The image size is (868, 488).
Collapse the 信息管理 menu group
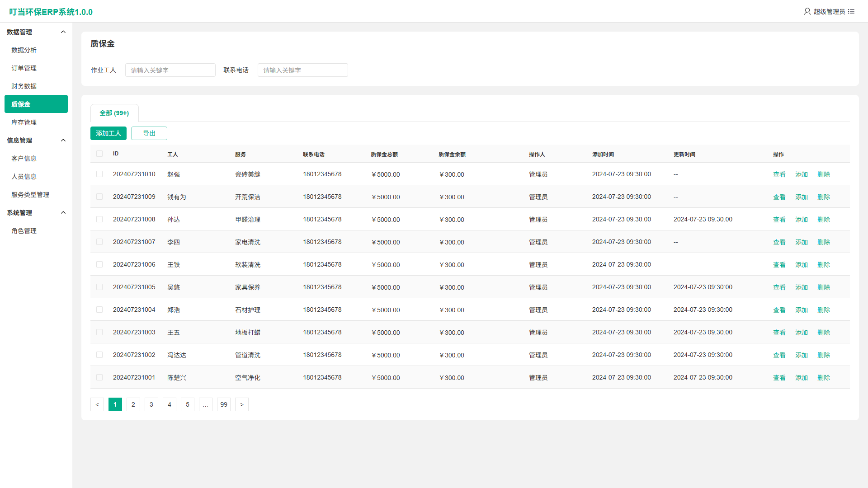63,140
